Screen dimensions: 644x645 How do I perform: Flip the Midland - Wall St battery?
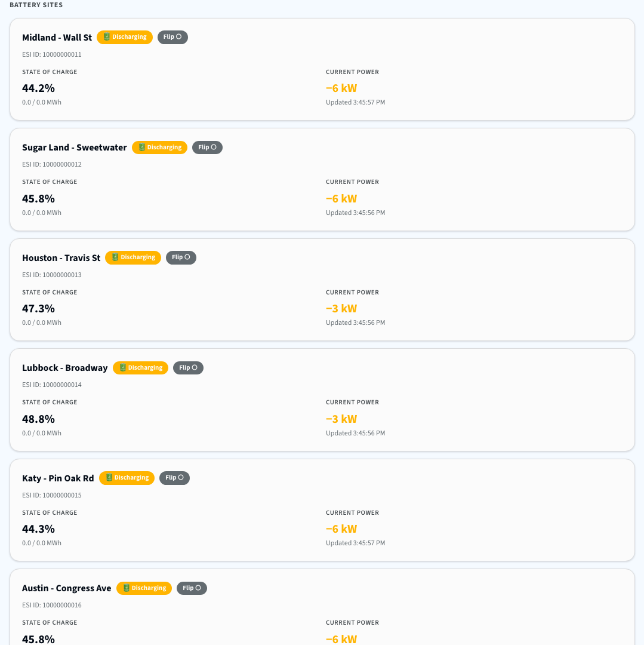172,37
